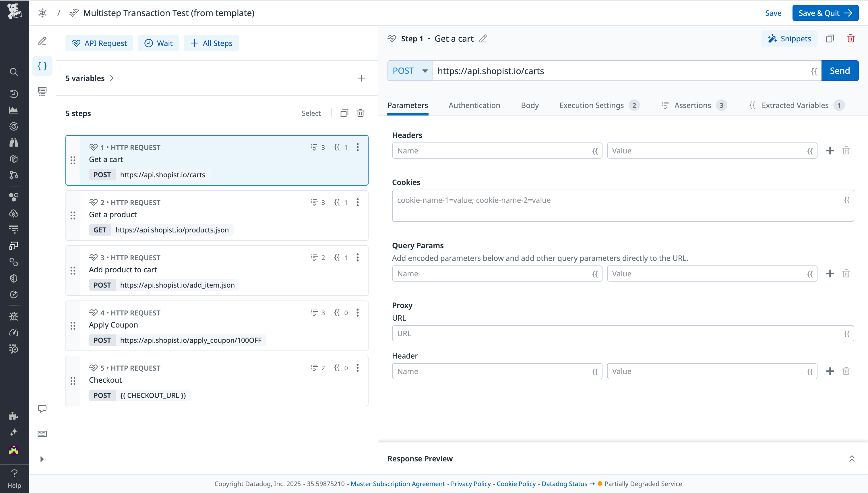Click the red trash icon to delete Step 1
868x493 pixels.
click(x=851, y=38)
